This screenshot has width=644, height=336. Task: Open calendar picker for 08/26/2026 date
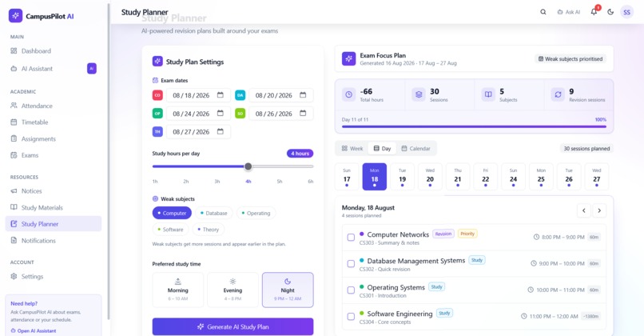[x=303, y=113]
